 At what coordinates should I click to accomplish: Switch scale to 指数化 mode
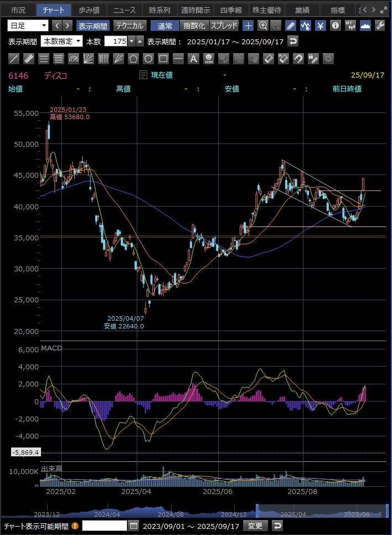click(194, 25)
